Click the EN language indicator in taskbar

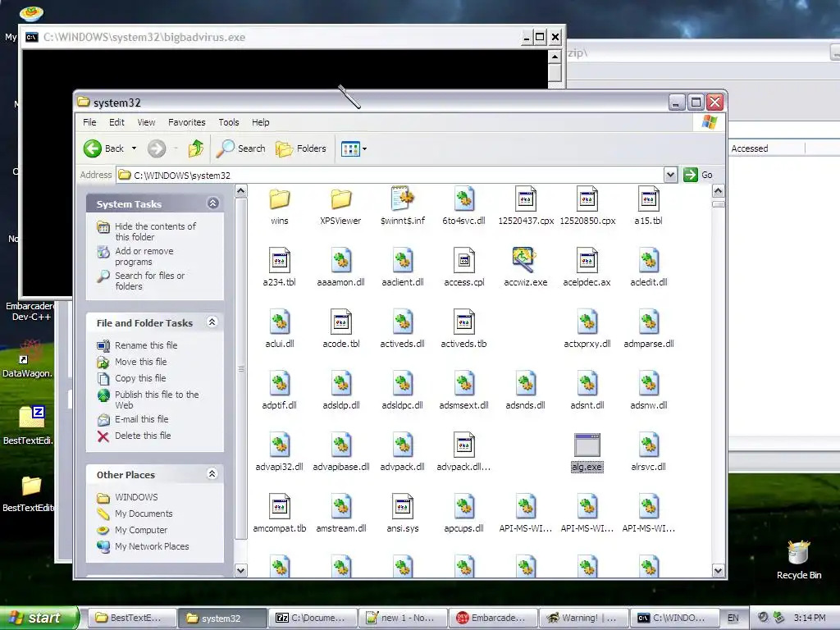(x=733, y=619)
